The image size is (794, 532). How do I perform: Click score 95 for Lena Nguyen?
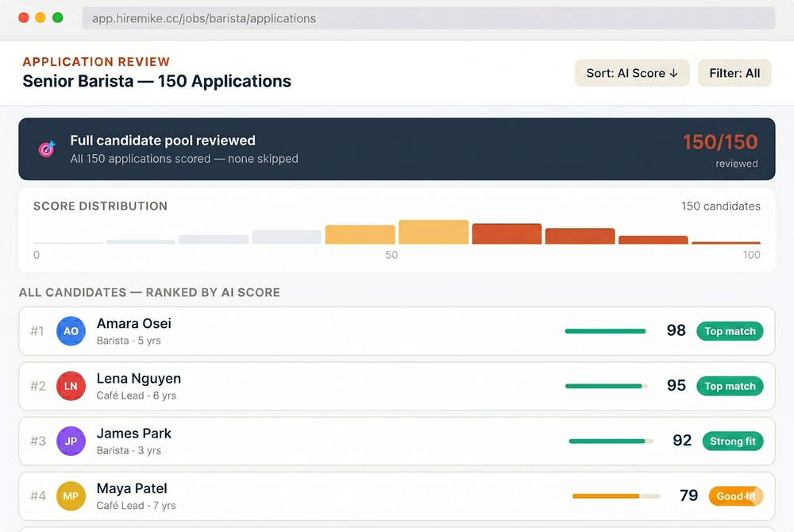pos(676,386)
